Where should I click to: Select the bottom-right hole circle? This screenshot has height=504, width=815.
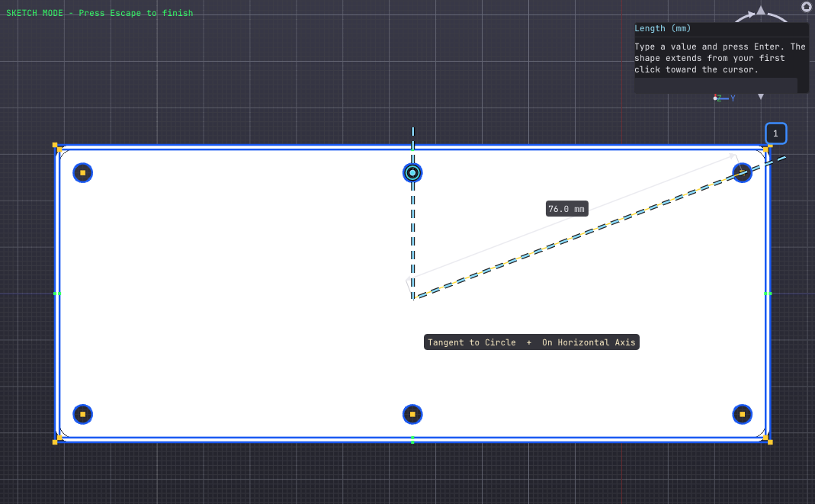743,415
